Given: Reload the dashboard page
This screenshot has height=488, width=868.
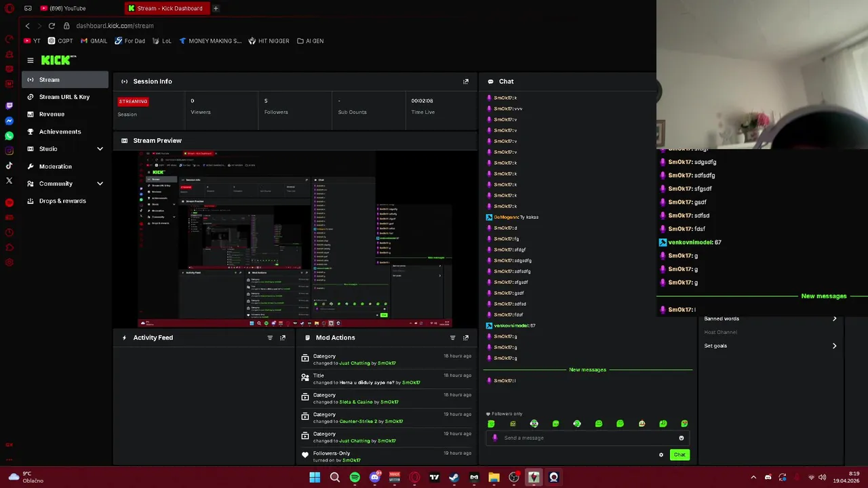Looking at the screenshot, I should tap(52, 26).
